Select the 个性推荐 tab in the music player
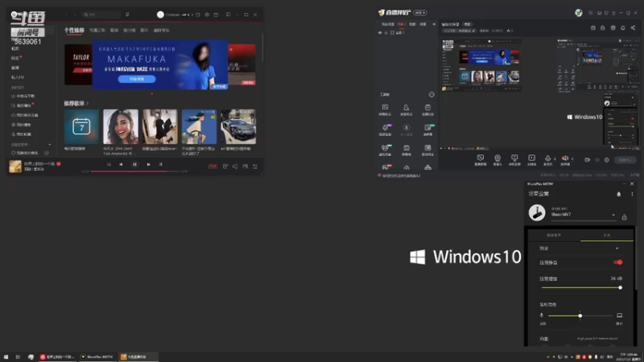 point(74,31)
